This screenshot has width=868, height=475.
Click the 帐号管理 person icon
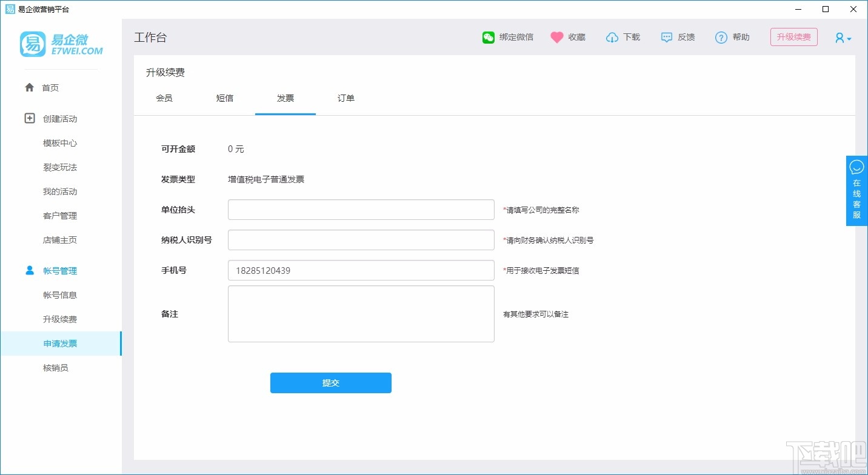coord(29,270)
